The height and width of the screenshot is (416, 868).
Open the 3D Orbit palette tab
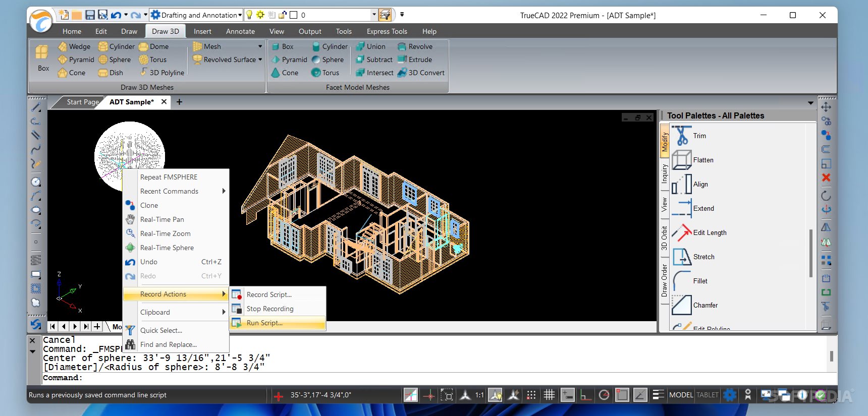tap(665, 238)
